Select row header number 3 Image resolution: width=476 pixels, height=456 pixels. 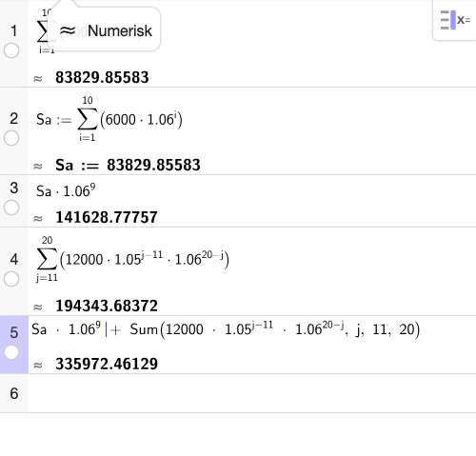(14, 188)
